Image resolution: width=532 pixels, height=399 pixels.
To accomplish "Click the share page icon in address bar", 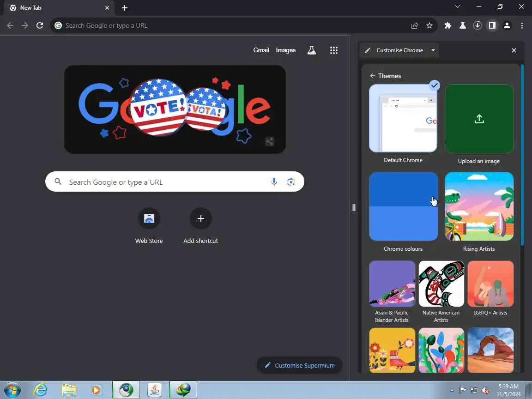I will pyautogui.click(x=415, y=25).
